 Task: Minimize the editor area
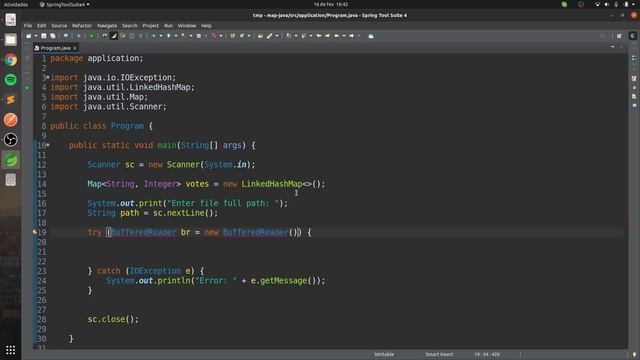[613, 47]
